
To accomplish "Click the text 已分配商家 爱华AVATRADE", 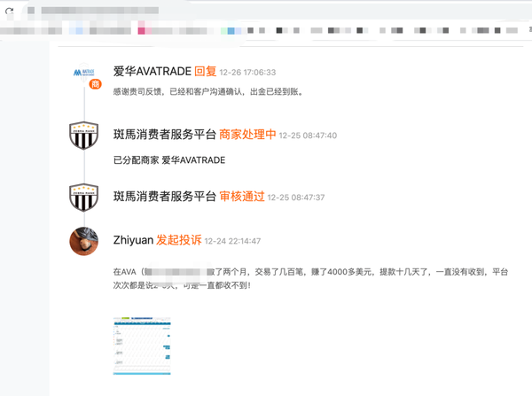I will pyautogui.click(x=169, y=160).
